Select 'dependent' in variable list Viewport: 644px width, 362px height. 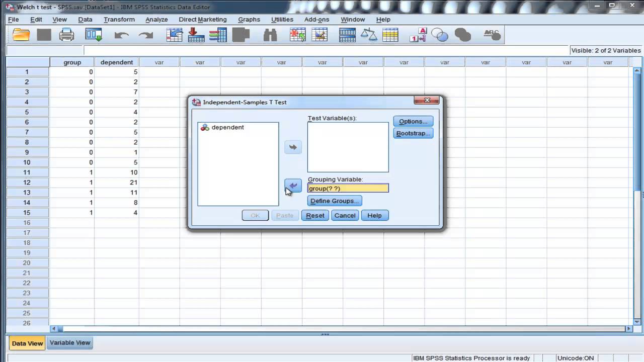(x=227, y=127)
